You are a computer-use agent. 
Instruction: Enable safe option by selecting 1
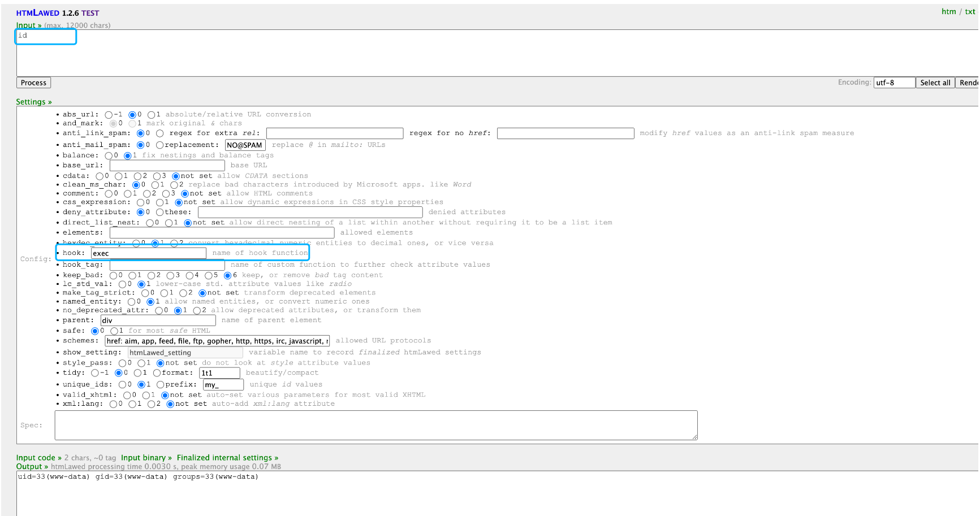[115, 331]
